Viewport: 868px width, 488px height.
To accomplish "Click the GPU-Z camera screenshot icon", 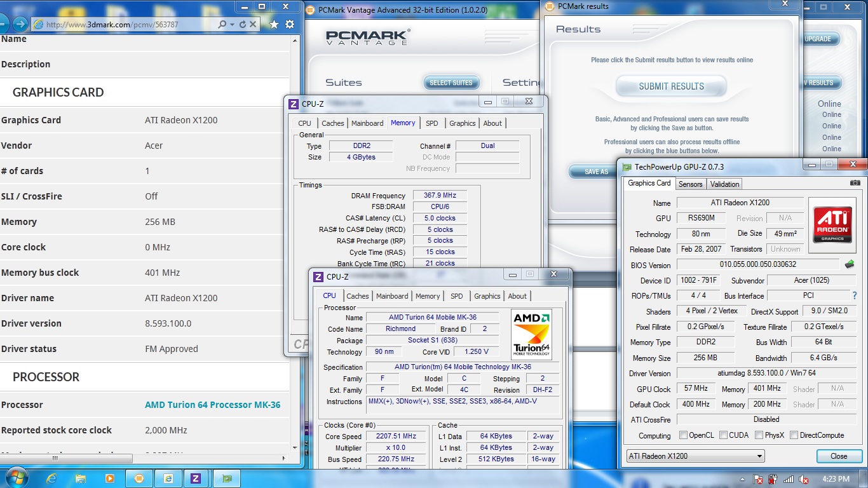I will pyautogui.click(x=855, y=183).
